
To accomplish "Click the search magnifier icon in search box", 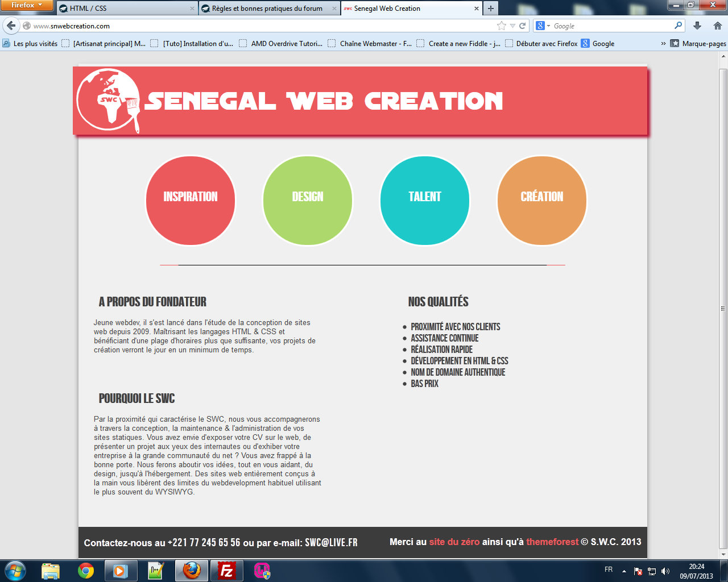I will pyautogui.click(x=678, y=26).
